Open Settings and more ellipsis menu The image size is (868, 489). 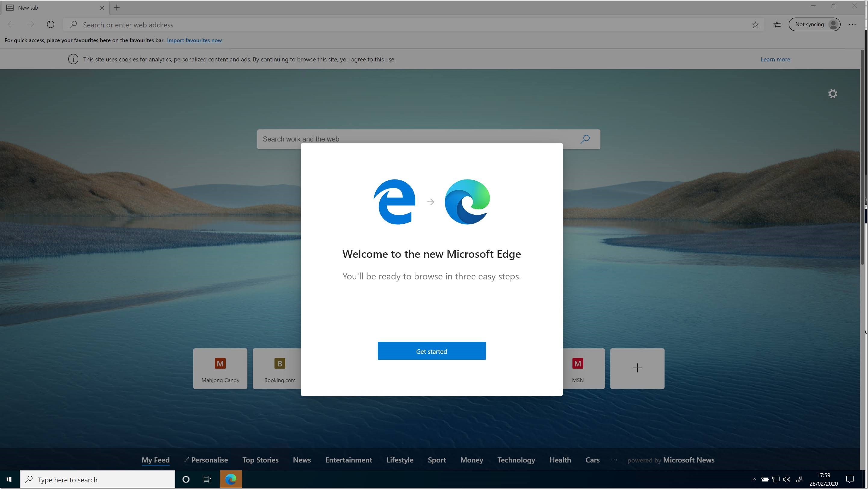coord(852,25)
